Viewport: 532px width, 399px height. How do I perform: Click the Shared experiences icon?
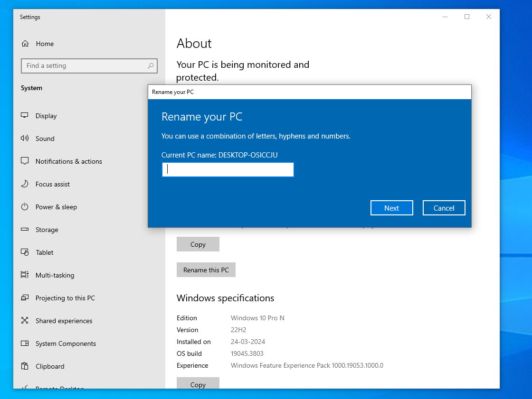click(x=25, y=320)
